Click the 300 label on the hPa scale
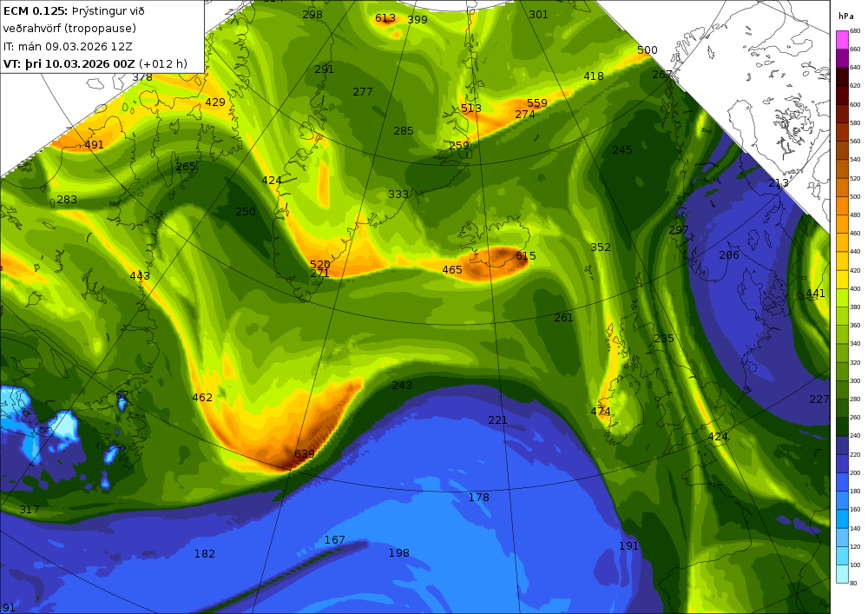This screenshot has width=868, height=614. pyautogui.click(x=855, y=381)
